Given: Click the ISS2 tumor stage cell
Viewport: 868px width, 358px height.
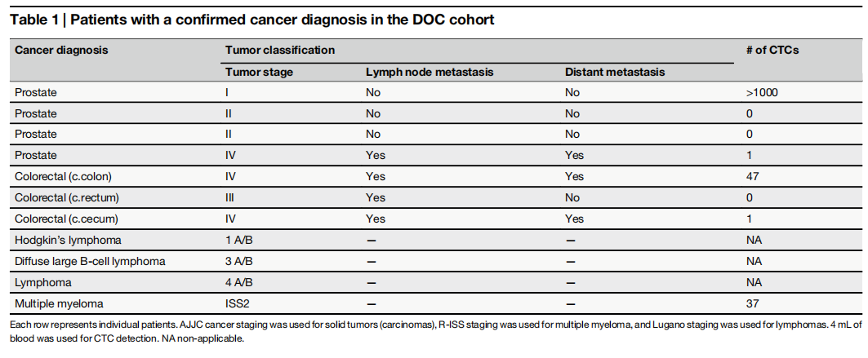Looking at the screenshot, I should pos(238,303).
